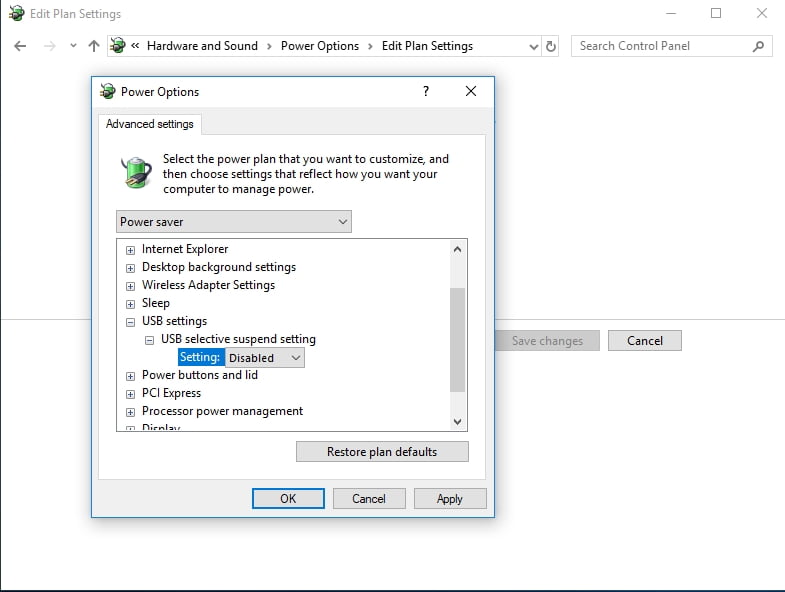
Task: Expand Wireless Adapter Settings node
Action: point(130,286)
